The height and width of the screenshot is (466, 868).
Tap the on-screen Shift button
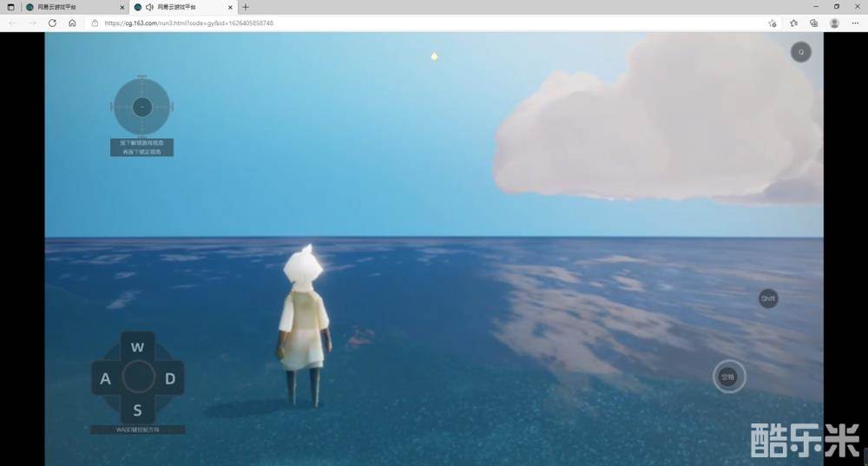[767, 299]
